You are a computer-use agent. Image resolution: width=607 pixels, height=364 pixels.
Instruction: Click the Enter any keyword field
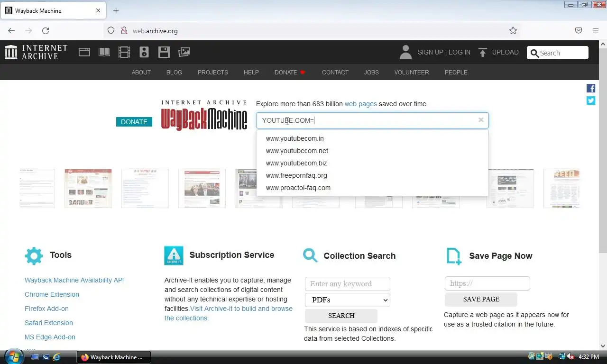[x=348, y=284]
